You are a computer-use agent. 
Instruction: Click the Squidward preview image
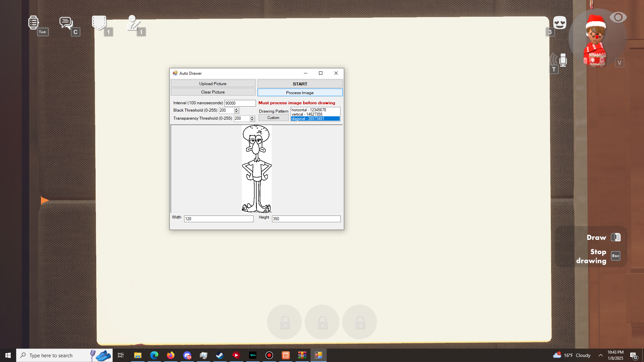[x=257, y=169]
